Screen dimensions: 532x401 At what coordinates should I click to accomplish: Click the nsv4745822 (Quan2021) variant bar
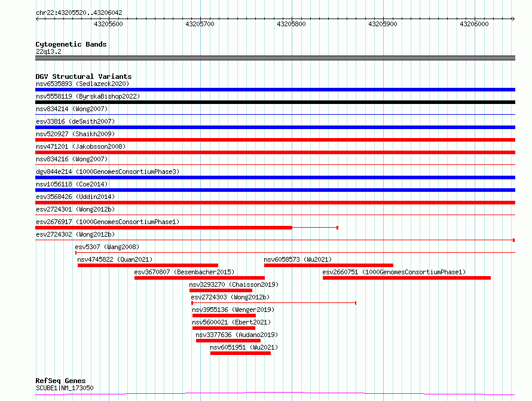(x=148, y=265)
